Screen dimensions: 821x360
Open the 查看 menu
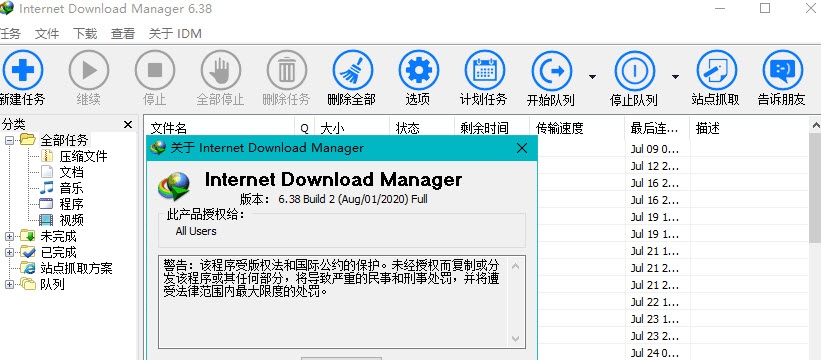pos(123,33)
